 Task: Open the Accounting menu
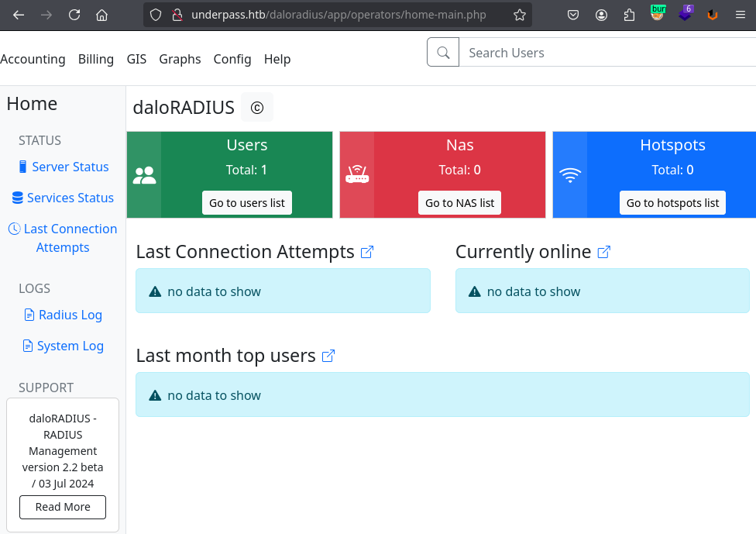tap(33, 59)
